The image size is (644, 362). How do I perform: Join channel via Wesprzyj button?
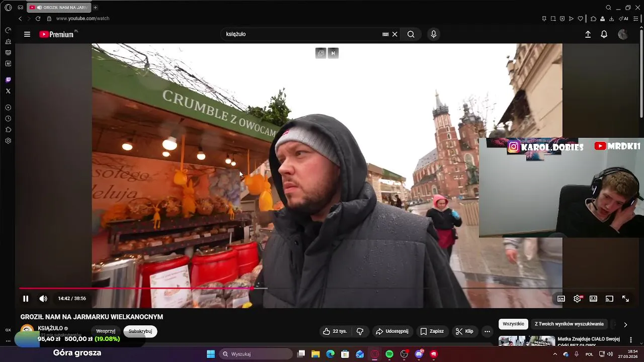pyautogui.click(x=106, y=331)
